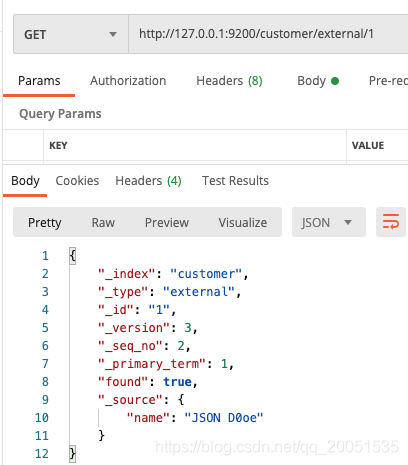408x465 pixels.
Task: Select the request Body tab
Action: coord(311,81)
